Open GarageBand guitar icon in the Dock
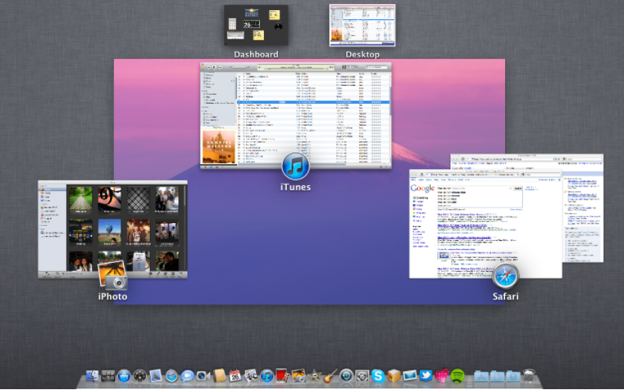 pyautogui.click(x=330, y=376)
